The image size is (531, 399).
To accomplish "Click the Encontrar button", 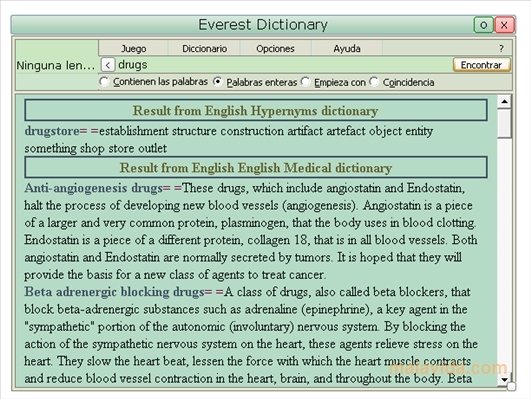I will coord(481,65).
